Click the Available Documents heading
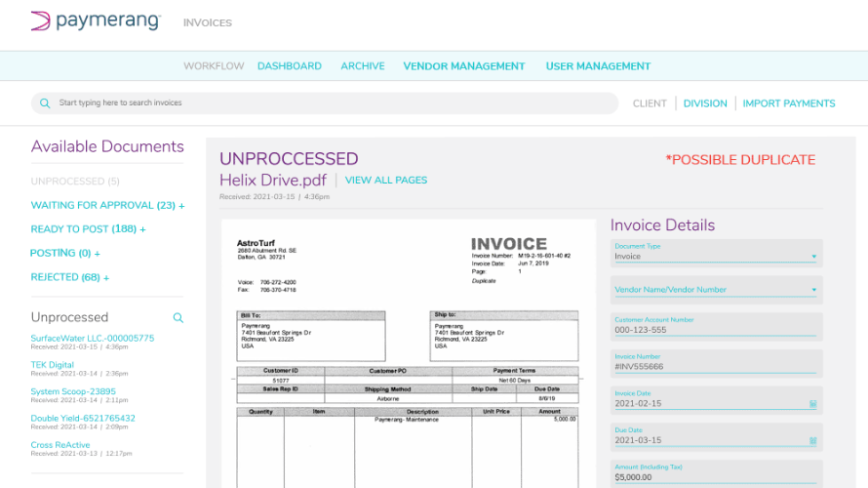This screenshot has width=868, height=488. [107, 146]
